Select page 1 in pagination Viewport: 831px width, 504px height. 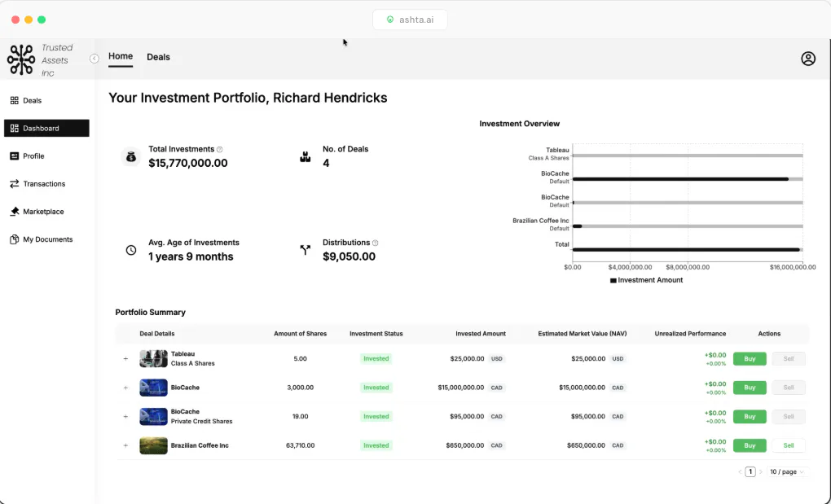point(750,471)
